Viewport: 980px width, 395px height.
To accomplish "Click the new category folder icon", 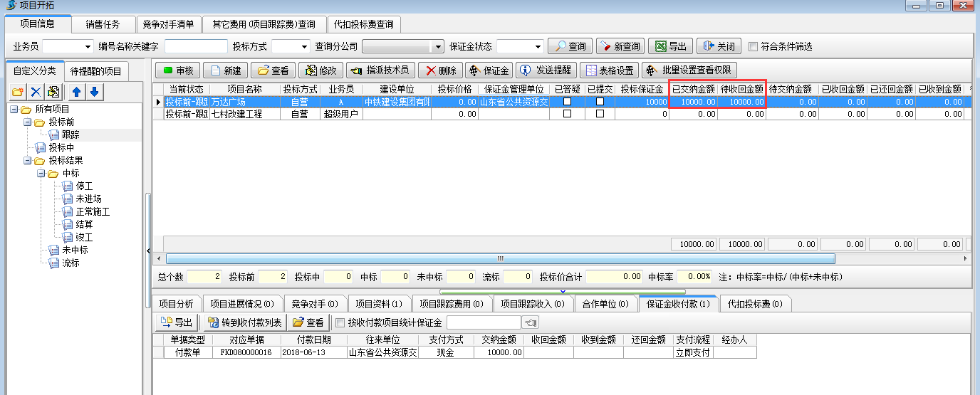I will (18, 92).
